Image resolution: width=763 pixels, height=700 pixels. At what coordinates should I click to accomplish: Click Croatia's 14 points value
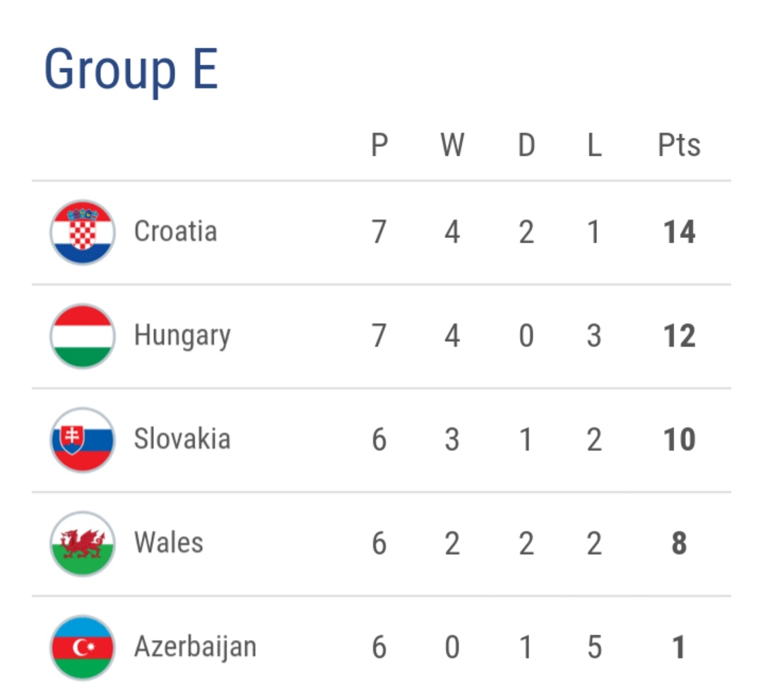(679, 232)
